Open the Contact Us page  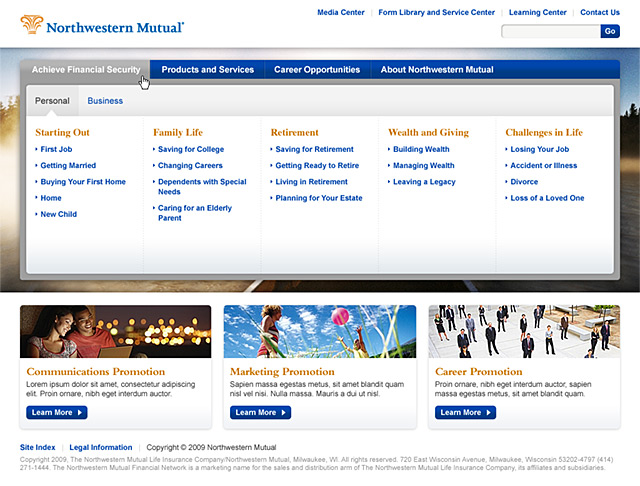tap(600, 13)
